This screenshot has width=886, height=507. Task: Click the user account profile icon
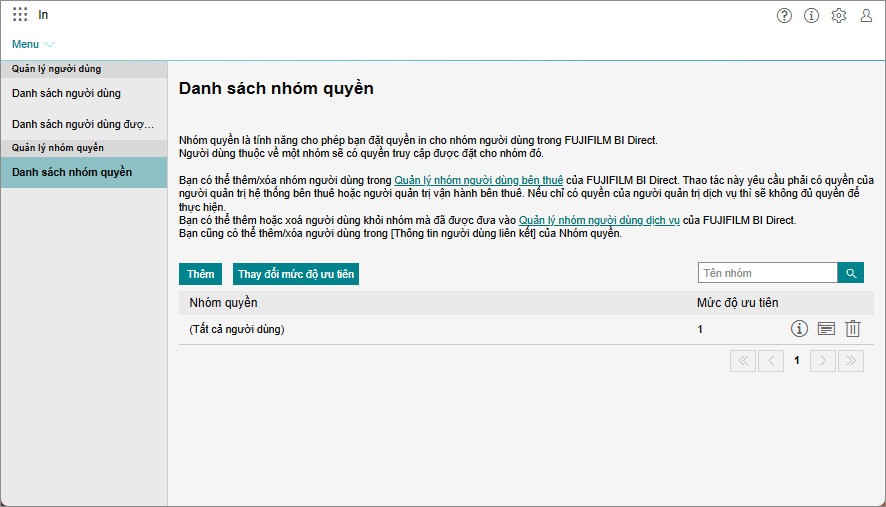coord(866,15)
